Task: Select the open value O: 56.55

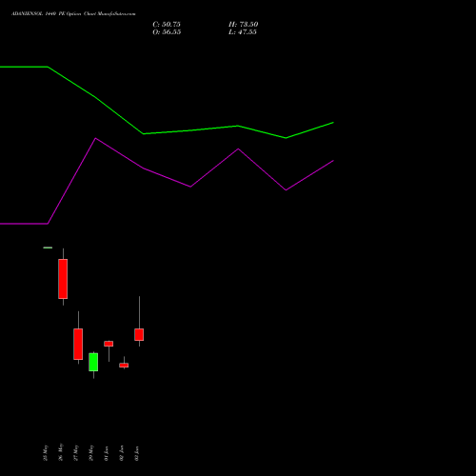Action: coord(167,32)
